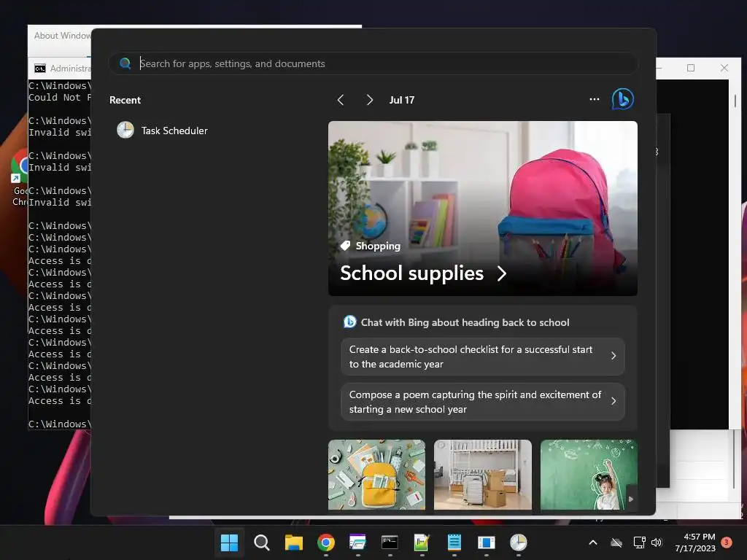Click 'Chat with Bing about heading back to school'

(465, 322)
